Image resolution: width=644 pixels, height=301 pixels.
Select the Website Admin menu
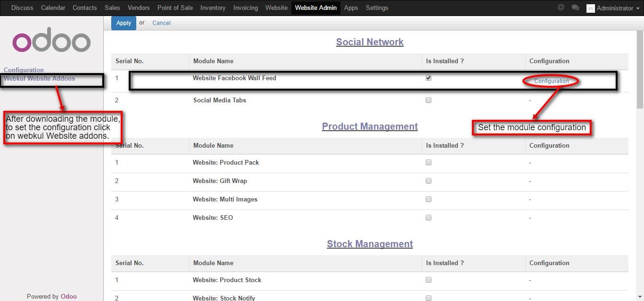click(x=316, y=8)
